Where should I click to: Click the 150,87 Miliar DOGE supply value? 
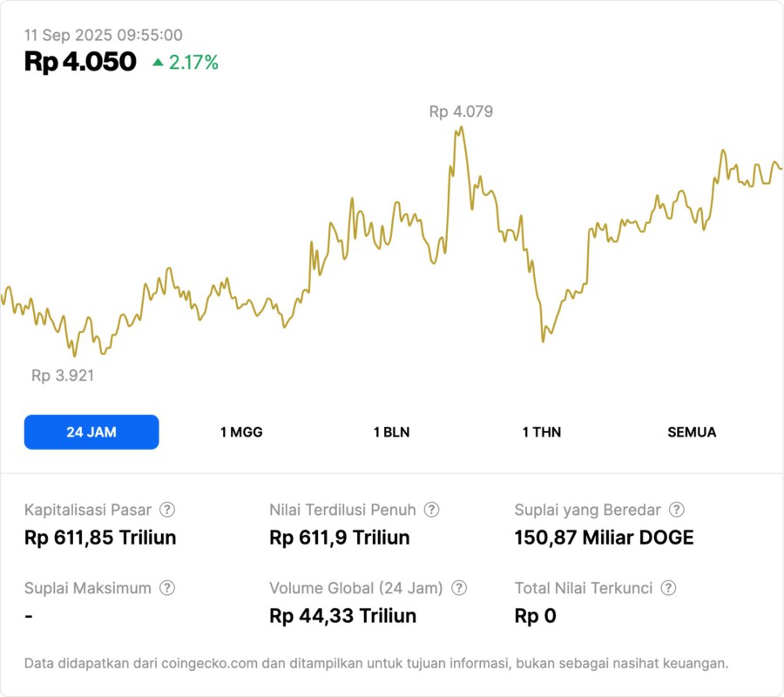click(604, 538)
